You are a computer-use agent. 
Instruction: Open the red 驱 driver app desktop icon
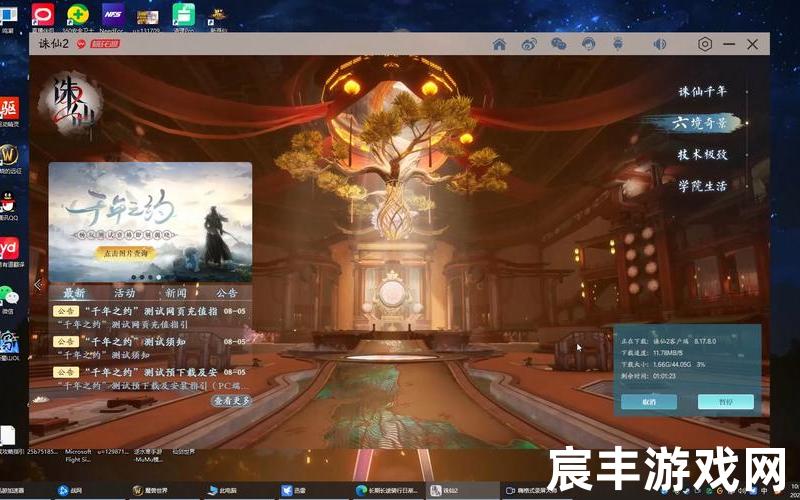tap(9, 111)
